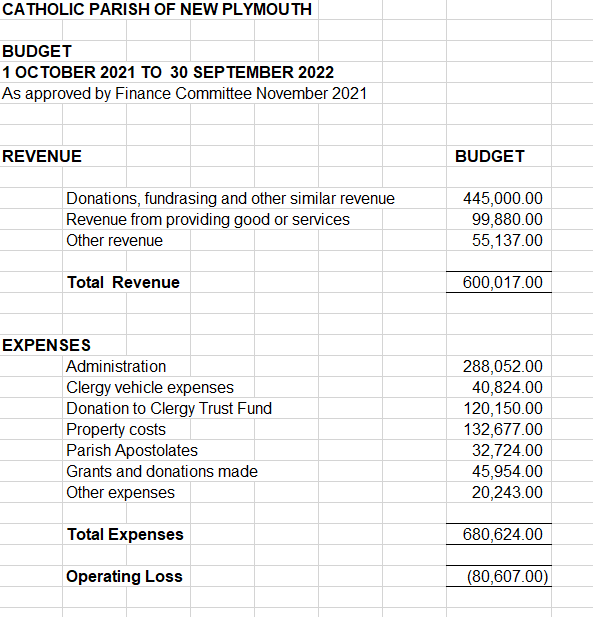
Task: Select the 20,243.00 amount
Action: pos(507,492)
